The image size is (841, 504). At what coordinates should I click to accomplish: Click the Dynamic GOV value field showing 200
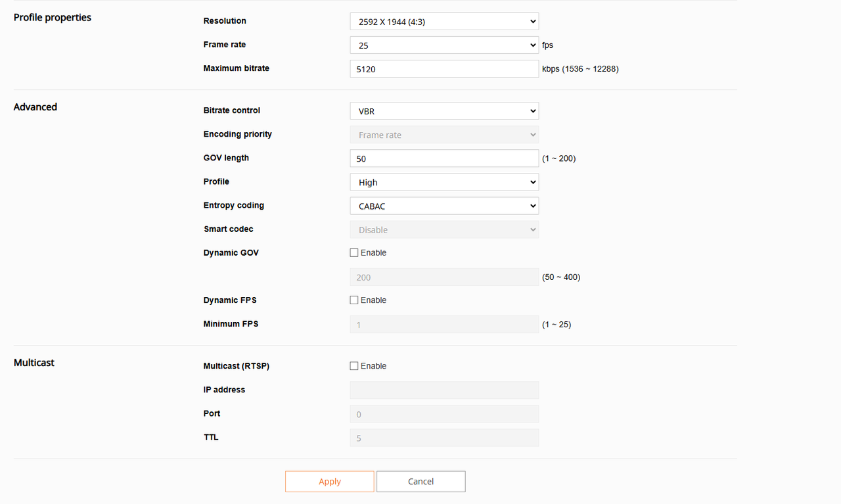point(444,277)
